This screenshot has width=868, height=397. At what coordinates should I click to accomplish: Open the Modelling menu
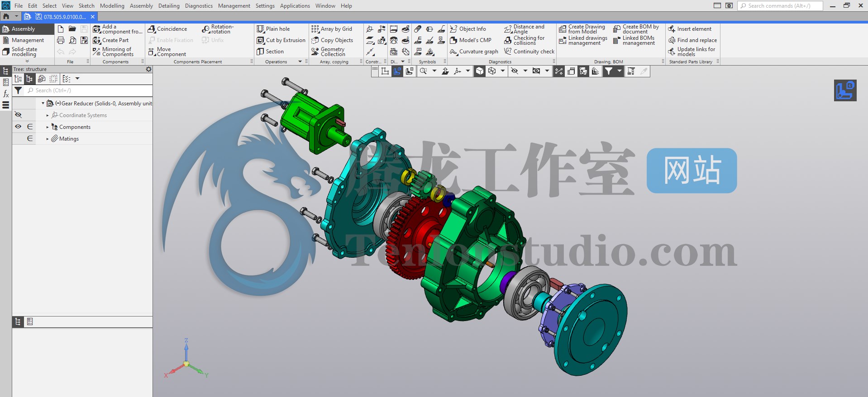pos(112,6)
